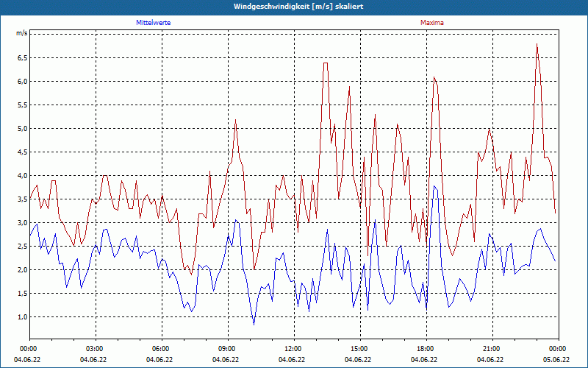The image size is (588, 368).
Task: Click the 05.06.22 date label
Action: coord(556,360)
